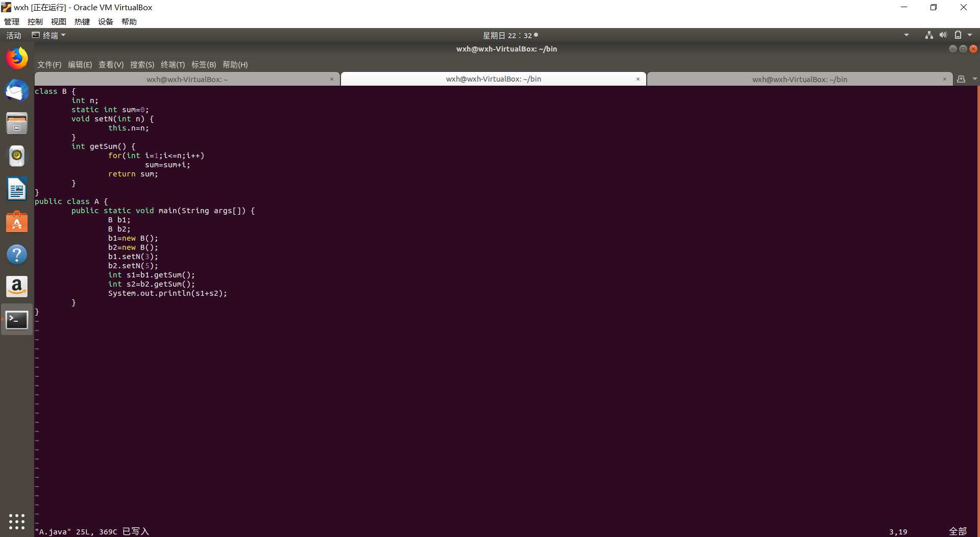Close the terminal window with orange button

point(973,49)
